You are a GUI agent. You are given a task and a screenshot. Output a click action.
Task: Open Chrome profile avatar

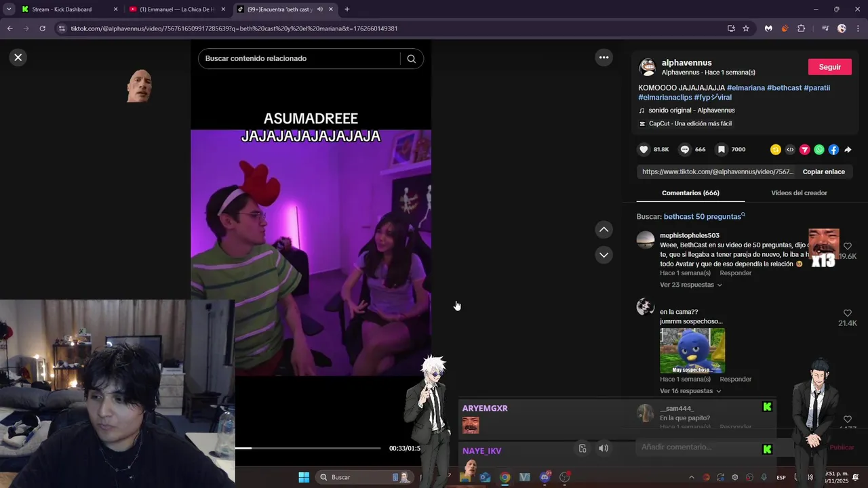tap(842, 28)
